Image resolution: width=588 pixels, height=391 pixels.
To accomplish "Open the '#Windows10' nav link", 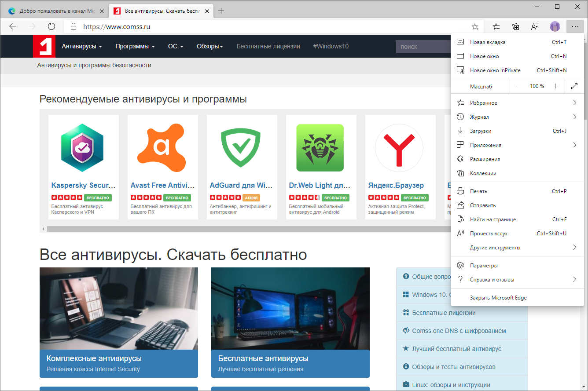I will click(331, 46).
